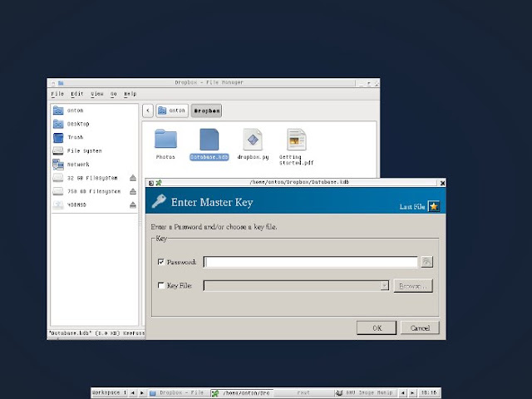Open the Go menu in File Manager
This screenshot has height=399, width=532.
[113, 94]
